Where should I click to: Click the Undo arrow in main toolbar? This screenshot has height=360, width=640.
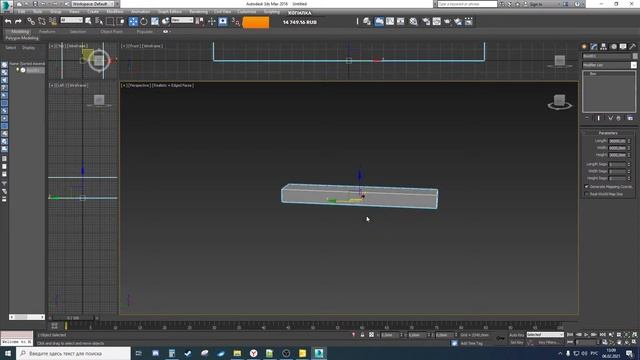[8, 22]
